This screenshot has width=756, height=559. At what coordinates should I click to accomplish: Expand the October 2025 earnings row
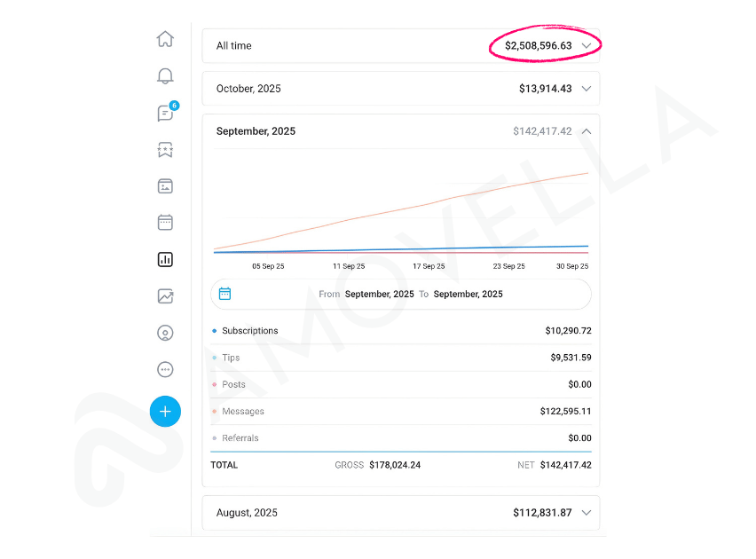coord(586,89)
